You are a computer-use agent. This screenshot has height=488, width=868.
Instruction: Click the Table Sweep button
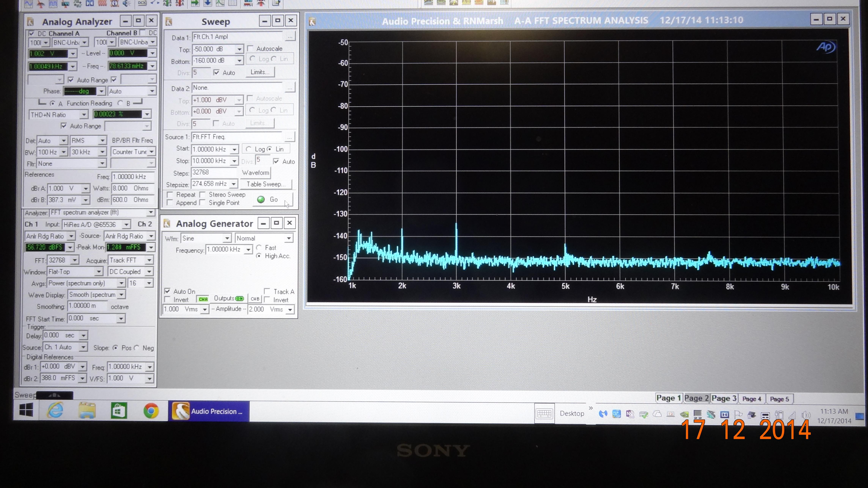pyautogui.click(x=266, y=184)
